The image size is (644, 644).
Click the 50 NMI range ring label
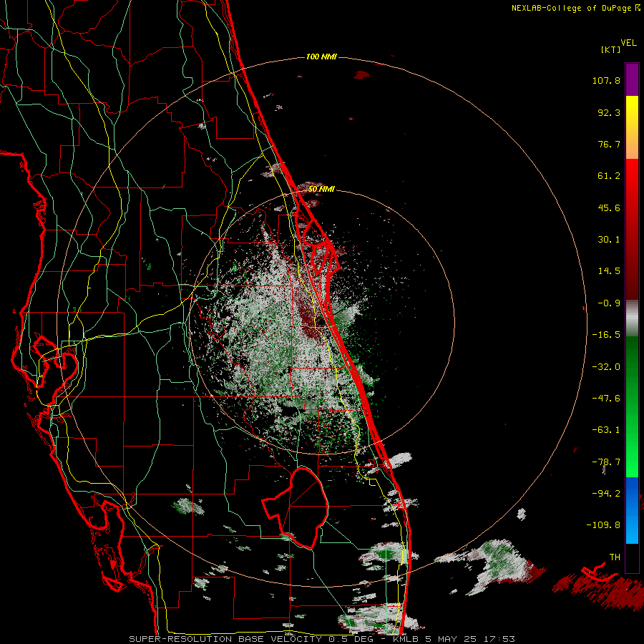[321, 190]
